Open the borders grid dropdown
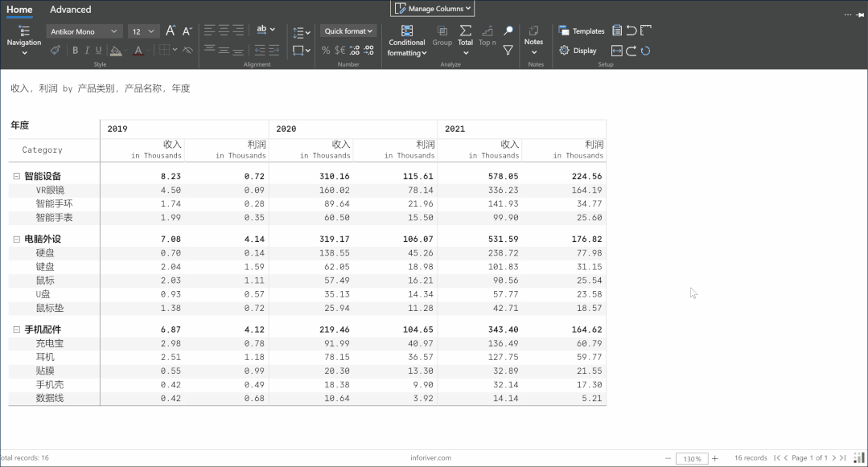 [168, 51]
